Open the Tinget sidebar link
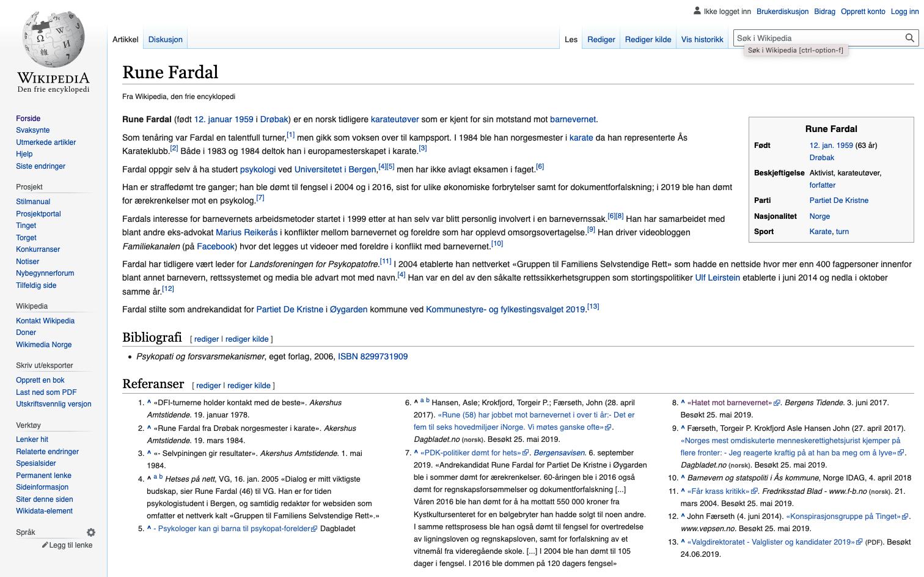This screenshot has height=577, width=924. click(x=26, y=226)
